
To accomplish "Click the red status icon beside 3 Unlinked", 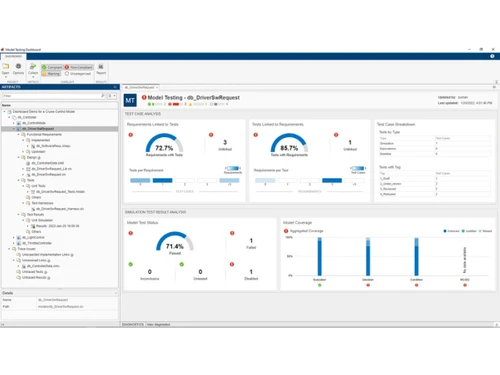I will [211, 135].
